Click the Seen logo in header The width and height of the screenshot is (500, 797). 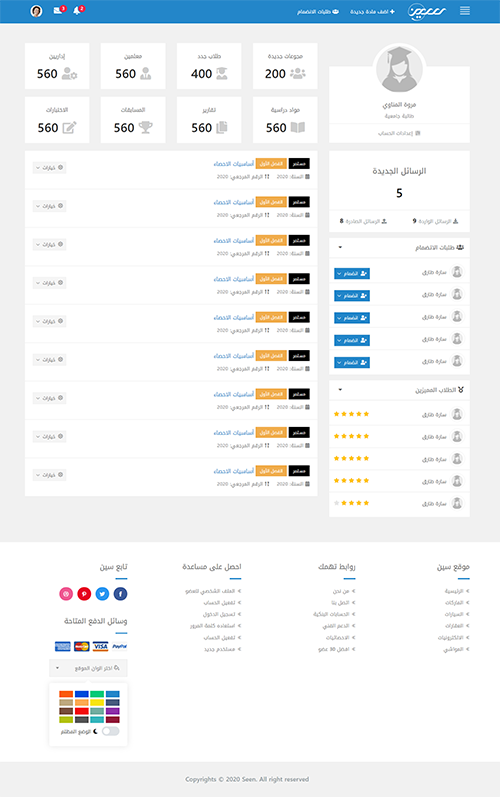tap(427, 11)
